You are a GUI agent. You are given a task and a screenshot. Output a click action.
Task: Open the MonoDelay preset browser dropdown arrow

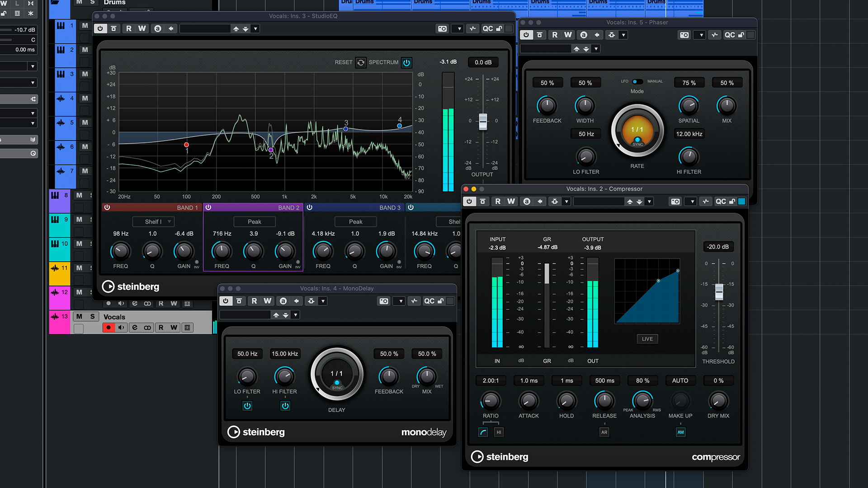tap(295, 315)
